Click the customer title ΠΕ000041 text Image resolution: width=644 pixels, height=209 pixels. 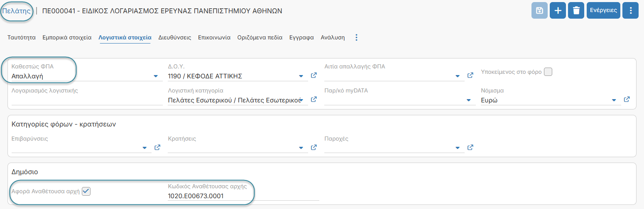[x=162, y=11]
